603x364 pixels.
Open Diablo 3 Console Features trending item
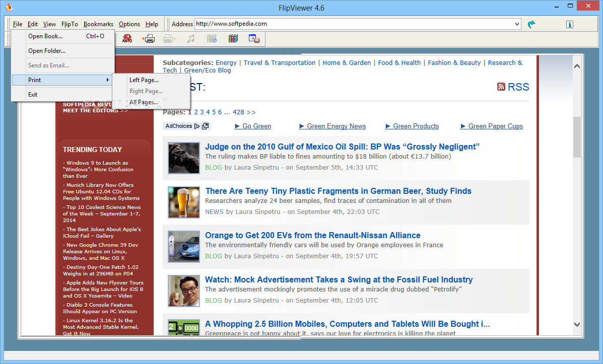pos(100,308)
